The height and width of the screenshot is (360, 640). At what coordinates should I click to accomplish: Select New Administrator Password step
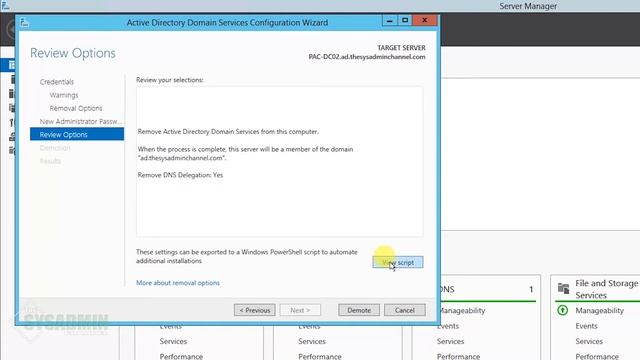coord(80,121)
